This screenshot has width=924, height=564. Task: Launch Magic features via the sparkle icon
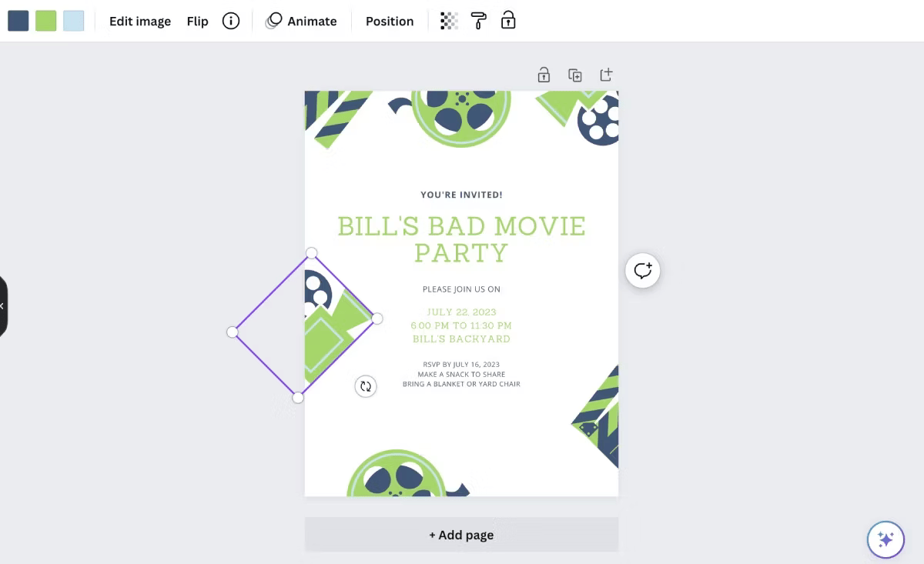point(885,539)
